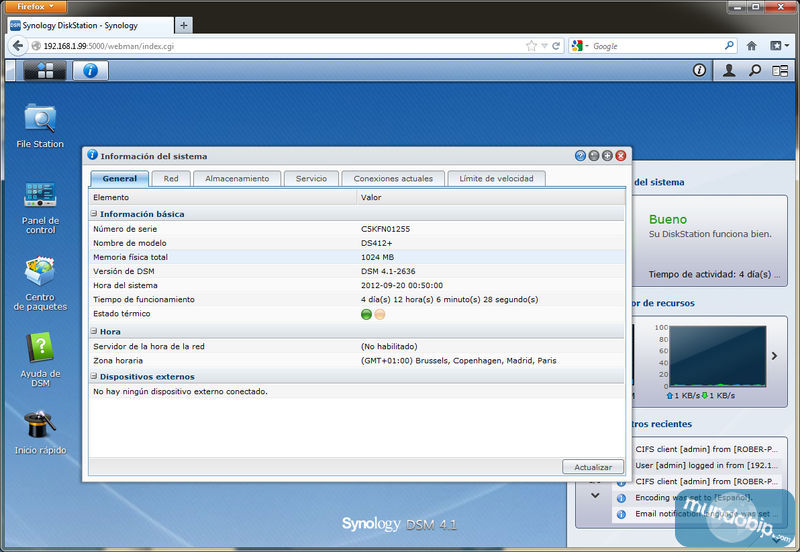Switch to the Red tab
This screenshot has height=552, width=800.
tap(171, 179)
